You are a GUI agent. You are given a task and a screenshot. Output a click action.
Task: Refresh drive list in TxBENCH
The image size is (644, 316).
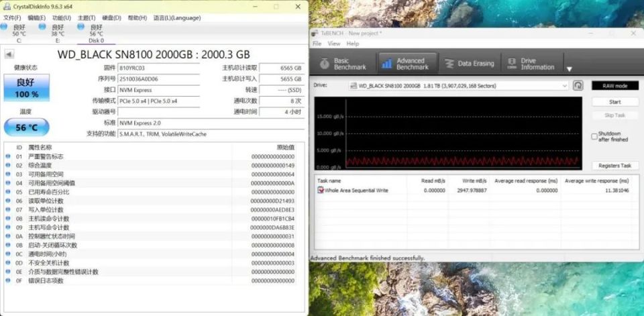[x=578, y=85]
